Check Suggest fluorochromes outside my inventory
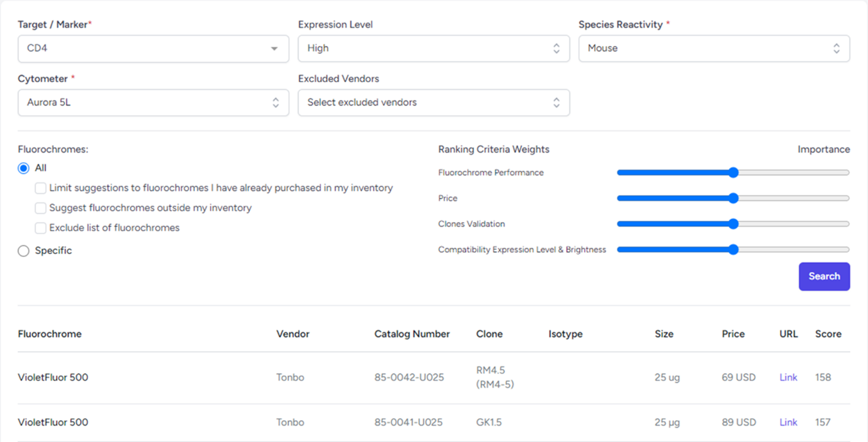Image resolution: width=868 pixels, height=442 pixels. pos(40,208)
